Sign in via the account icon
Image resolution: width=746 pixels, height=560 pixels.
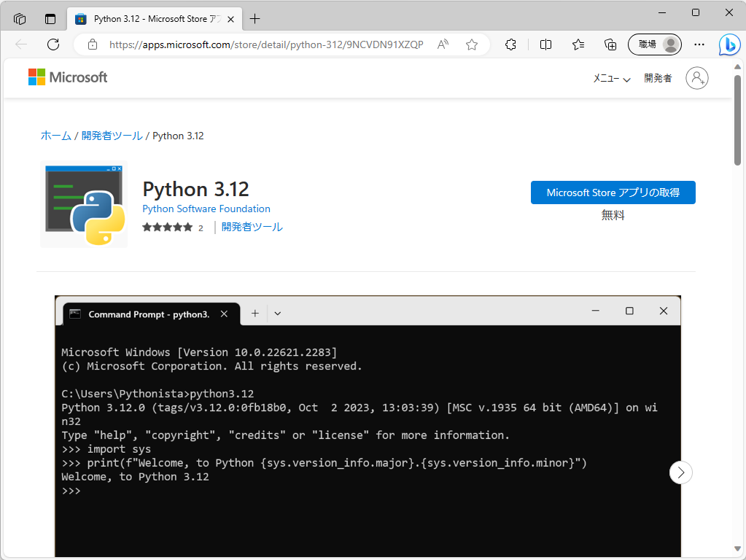click(697, 78)
